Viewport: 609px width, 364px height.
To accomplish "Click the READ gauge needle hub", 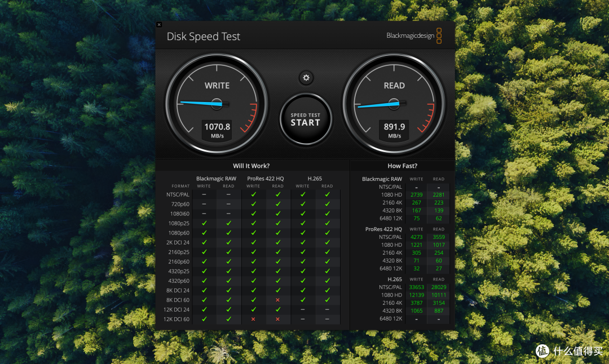I will 394,104.
